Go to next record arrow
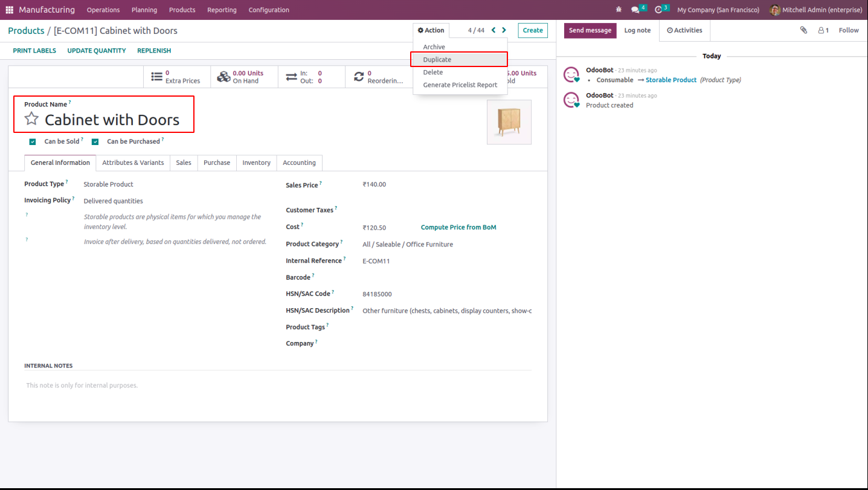Screen dimensions: 868x490 point(504,30)
